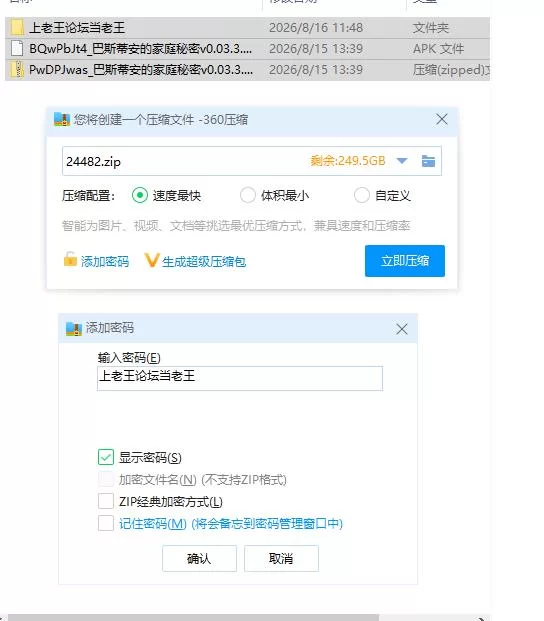Click the BQwPbJt4 APK file icon

pos(17,48)
